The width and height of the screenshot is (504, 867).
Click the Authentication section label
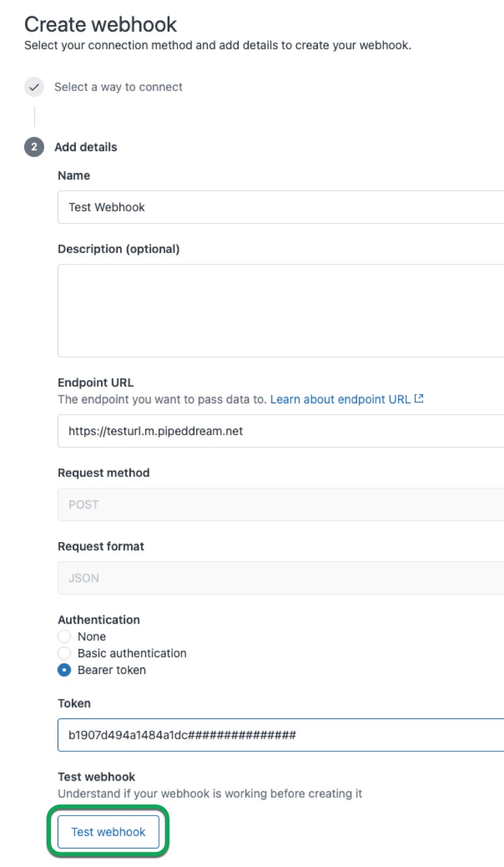pos(99,620)
